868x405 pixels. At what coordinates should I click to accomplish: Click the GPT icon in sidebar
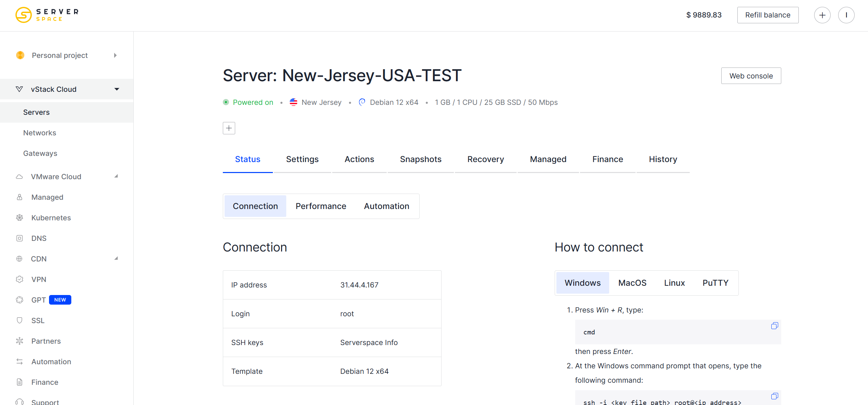coord(20,300)
